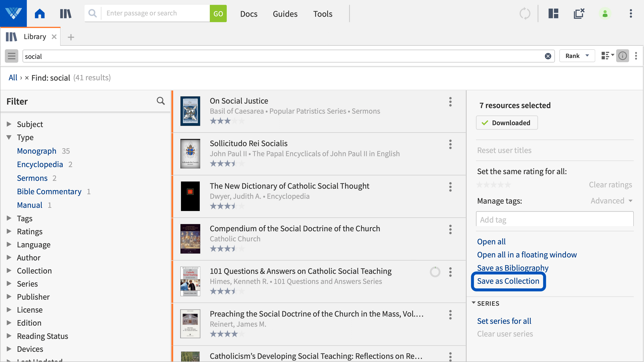Screen dimensions: 644x362
Task: Expand the Subject filter
Action: [x=9, y=124]
